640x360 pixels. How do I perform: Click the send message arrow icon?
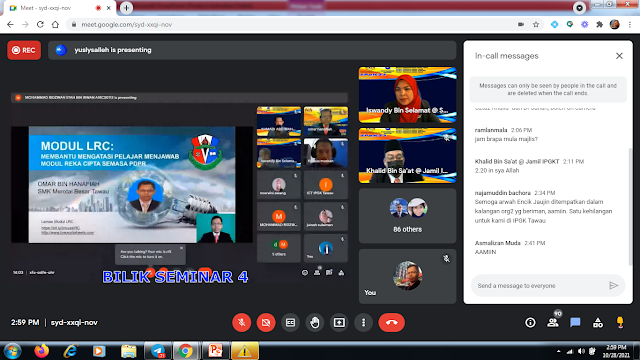pos(613,285)
